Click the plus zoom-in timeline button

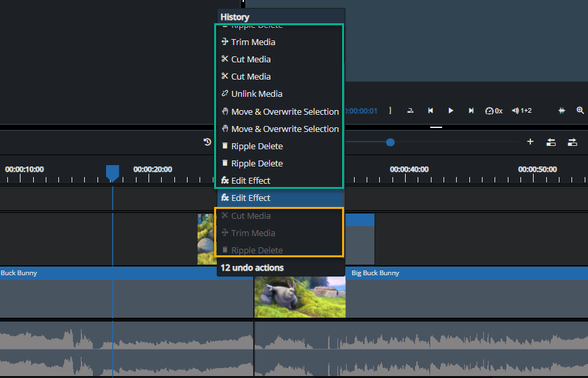[x=530, y=142]
